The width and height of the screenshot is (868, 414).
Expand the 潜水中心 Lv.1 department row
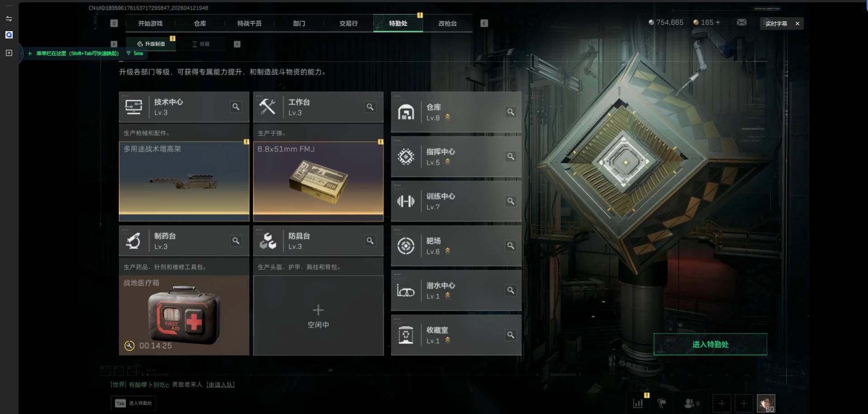(456, 291)
